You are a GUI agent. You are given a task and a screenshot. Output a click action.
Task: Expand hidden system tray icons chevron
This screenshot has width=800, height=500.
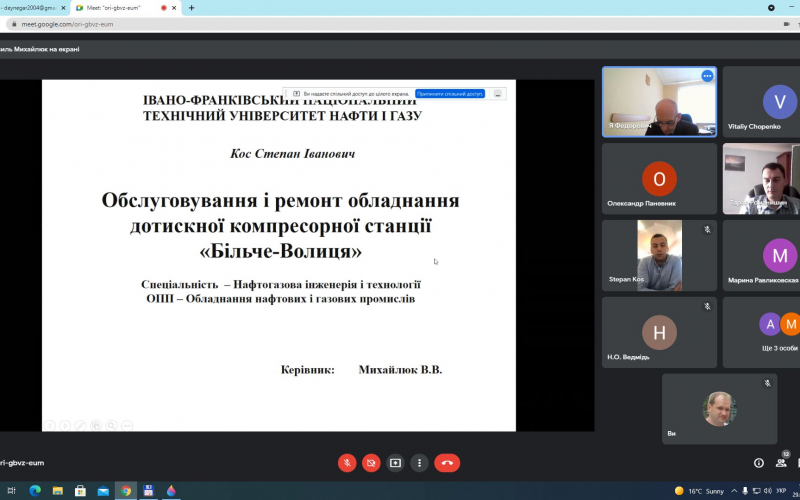pyautogui.click(x=734, y=491)
